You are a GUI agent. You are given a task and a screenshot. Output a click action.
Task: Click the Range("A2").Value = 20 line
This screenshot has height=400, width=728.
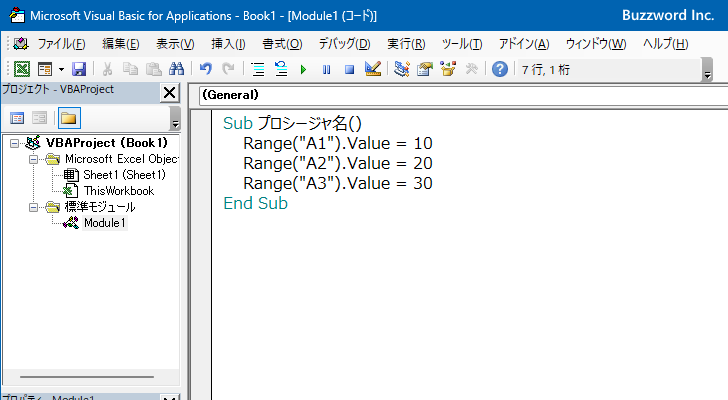pos(338,163)
